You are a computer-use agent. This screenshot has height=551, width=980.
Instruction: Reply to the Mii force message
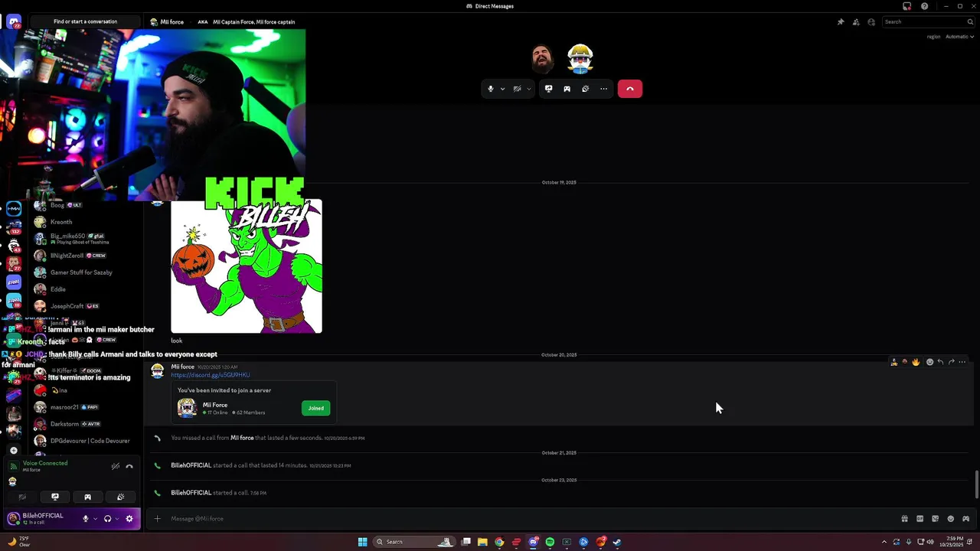tap(940, 362)
